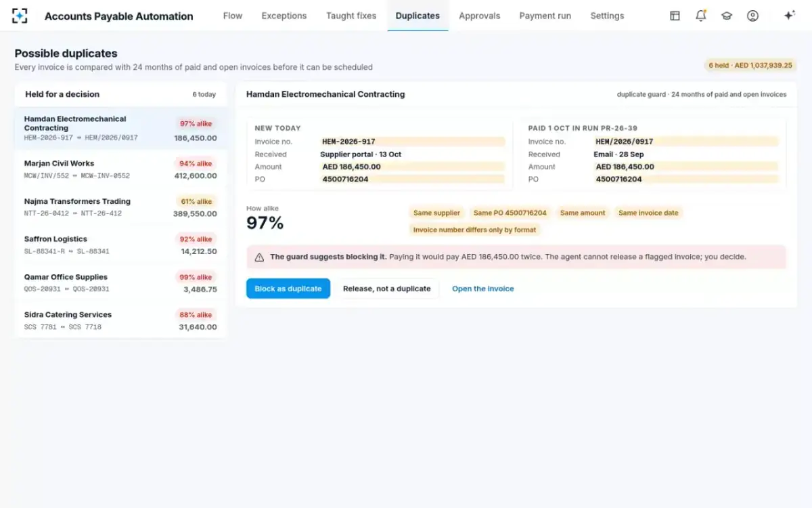Click Supplier portal · 13 Oct value

[361, 154]
